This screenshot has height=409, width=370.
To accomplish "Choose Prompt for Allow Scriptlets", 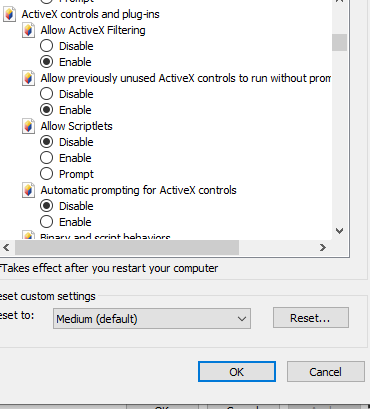I will pos(46,174).
